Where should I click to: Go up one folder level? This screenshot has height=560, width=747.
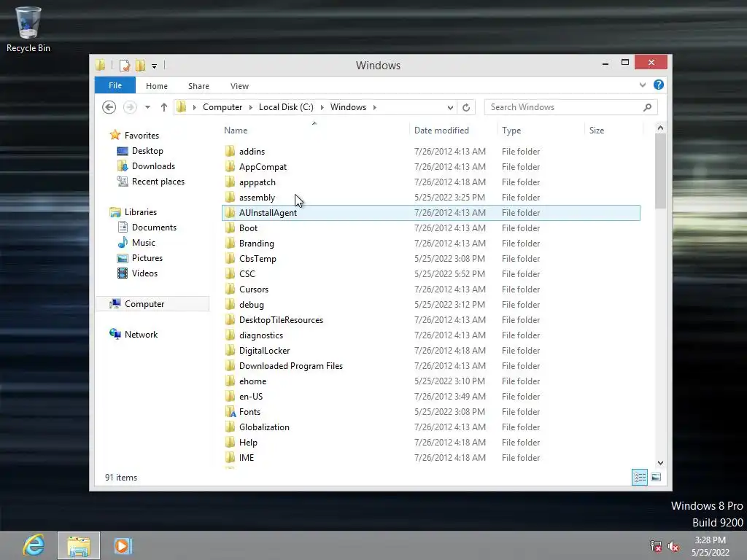tap(164, 107)
